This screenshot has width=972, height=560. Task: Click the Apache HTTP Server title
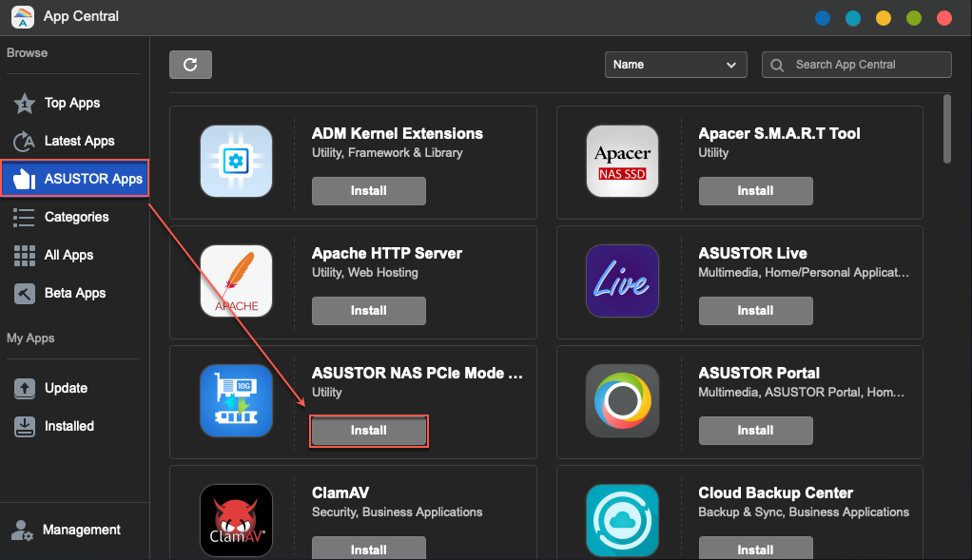tap(387, 253)
